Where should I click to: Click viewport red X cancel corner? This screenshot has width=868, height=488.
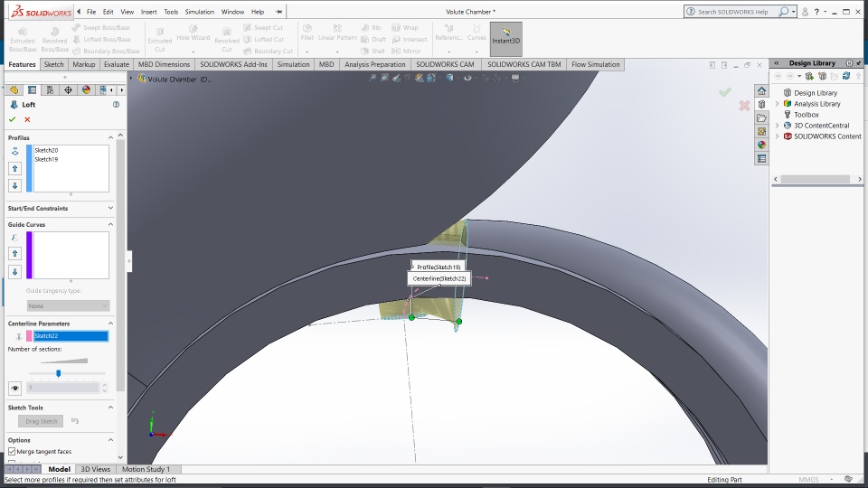point(744,105)
